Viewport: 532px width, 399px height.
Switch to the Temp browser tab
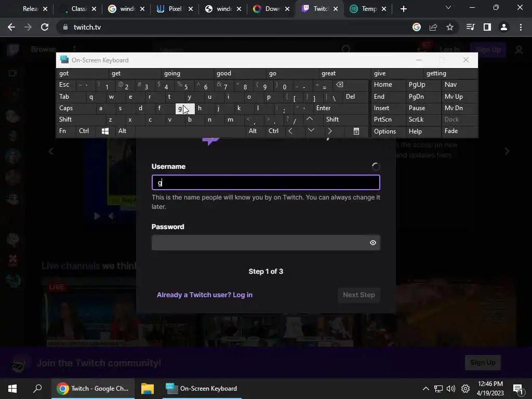pyautogui.click(x=369, y=9)
